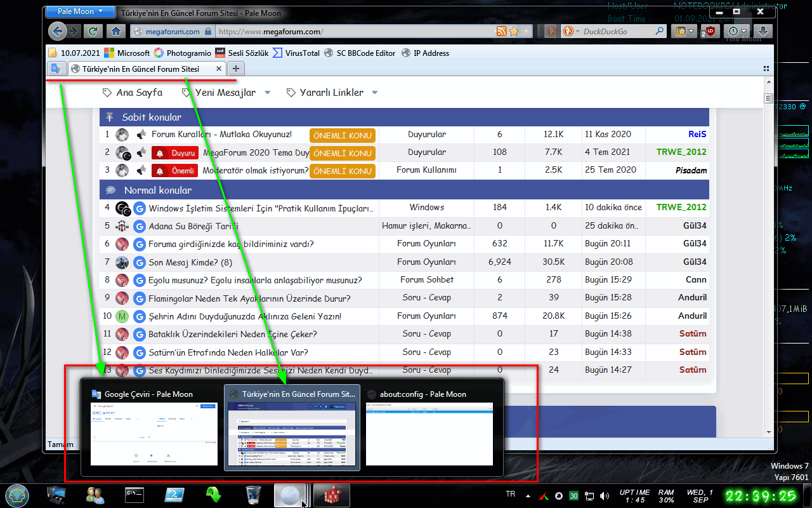The height and width of the screenshot is (508, 812).
Task: Open the Start orb on the taskbar
Action: click(x=17, y=495)
